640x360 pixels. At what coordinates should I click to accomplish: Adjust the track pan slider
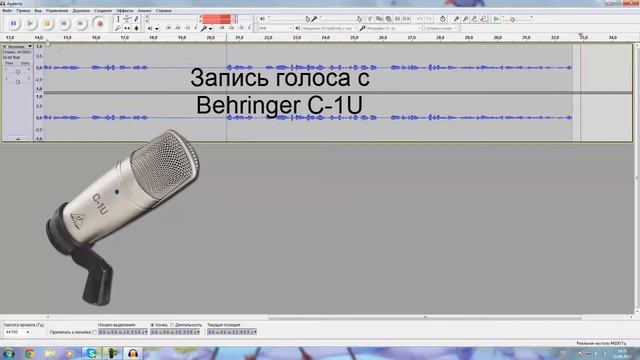(x=18, y=82)
